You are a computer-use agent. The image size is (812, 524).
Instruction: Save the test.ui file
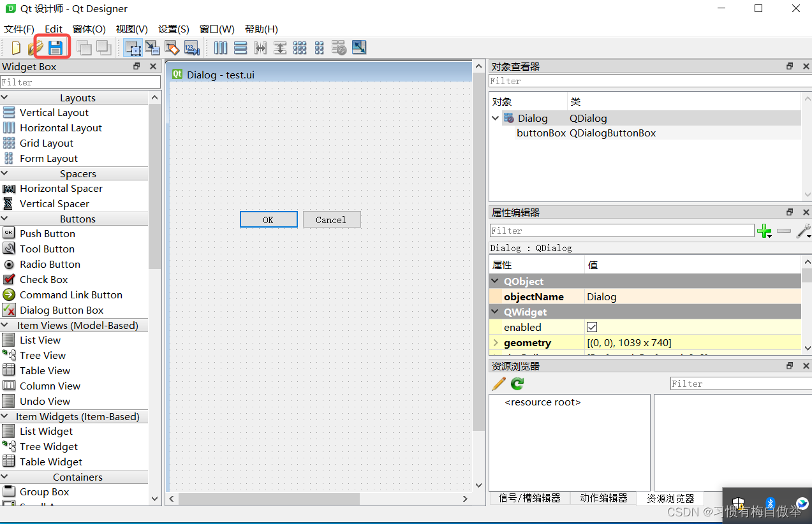pos(56,47)
